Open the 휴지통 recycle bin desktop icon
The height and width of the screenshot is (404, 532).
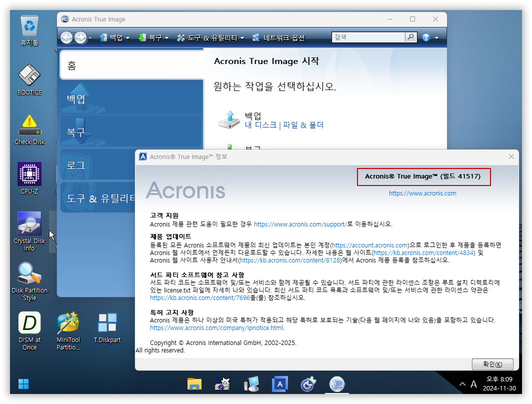click(29, 30)
